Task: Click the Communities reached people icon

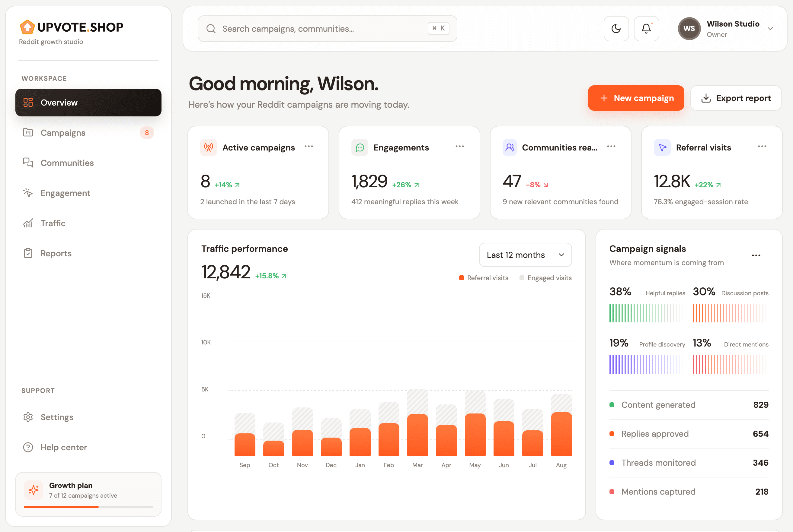Action: tap(510, 147)
